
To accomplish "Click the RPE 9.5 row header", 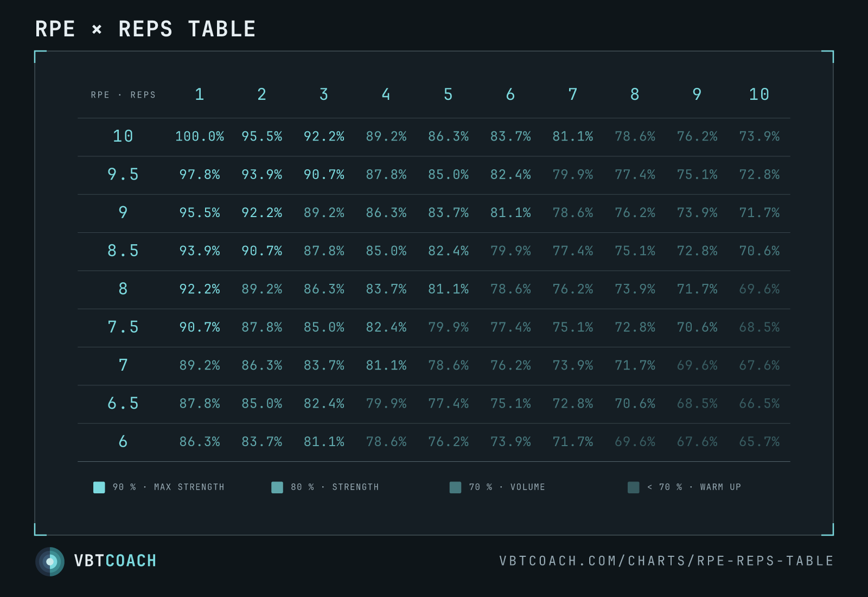I will 123,174.
